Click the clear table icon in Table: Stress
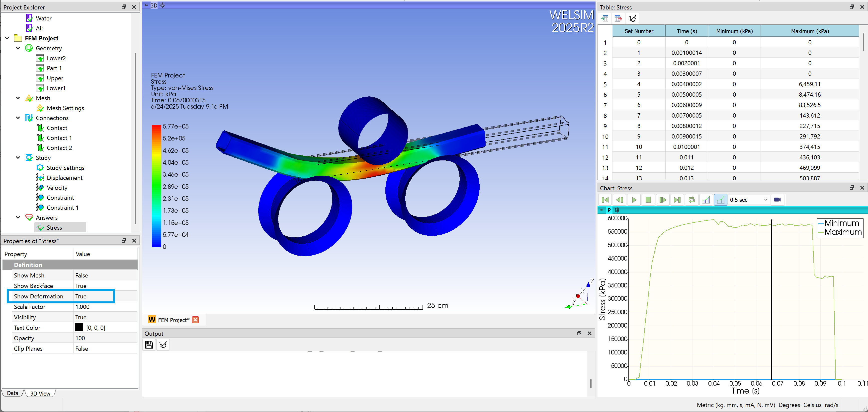 click(632, 18)
